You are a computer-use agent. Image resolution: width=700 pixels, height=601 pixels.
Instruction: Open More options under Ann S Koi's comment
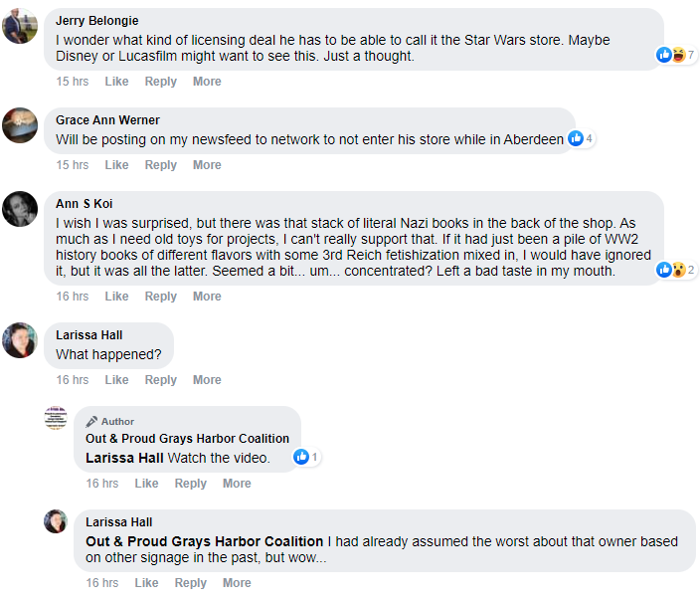[207, 297]
